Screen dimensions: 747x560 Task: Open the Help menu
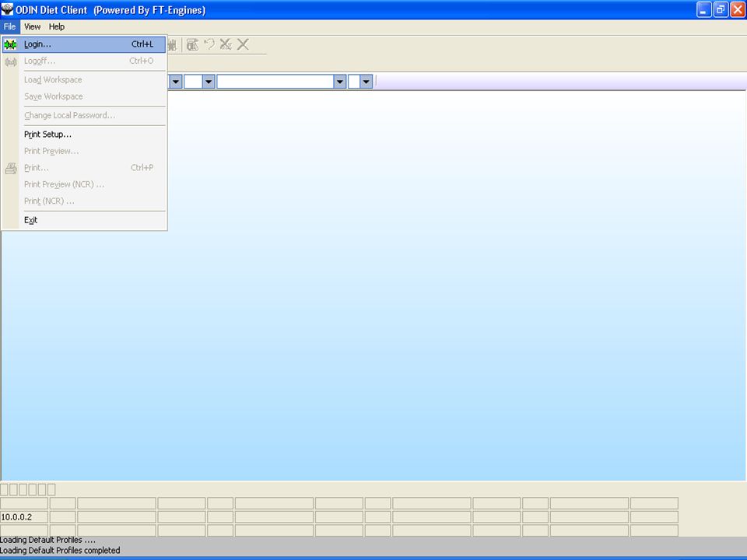coord(57,26)
